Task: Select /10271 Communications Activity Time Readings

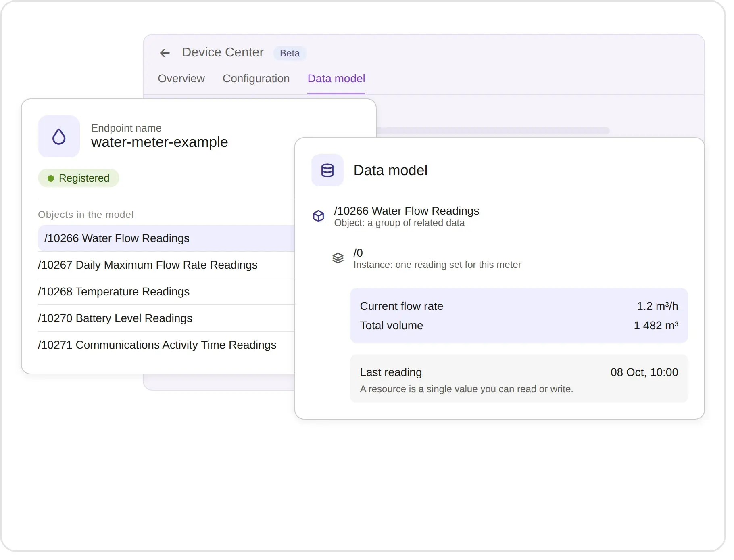Action: (166, 345)
